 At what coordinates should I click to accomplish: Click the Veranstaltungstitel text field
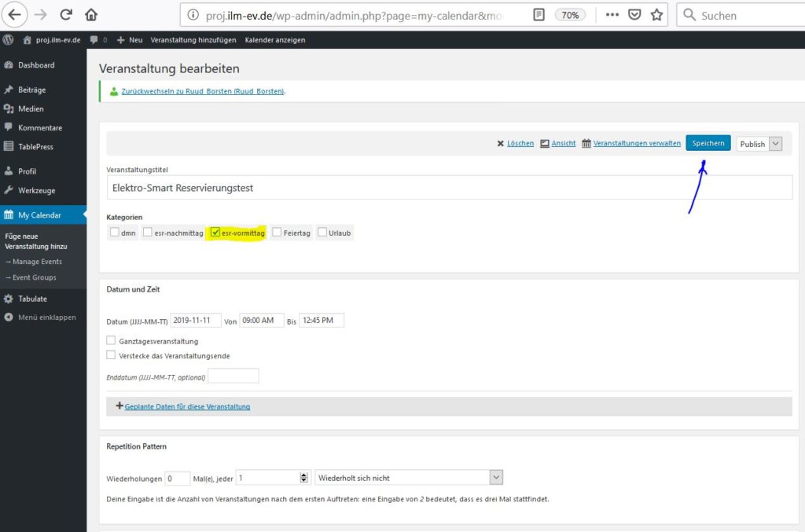[x=448, y=188]
